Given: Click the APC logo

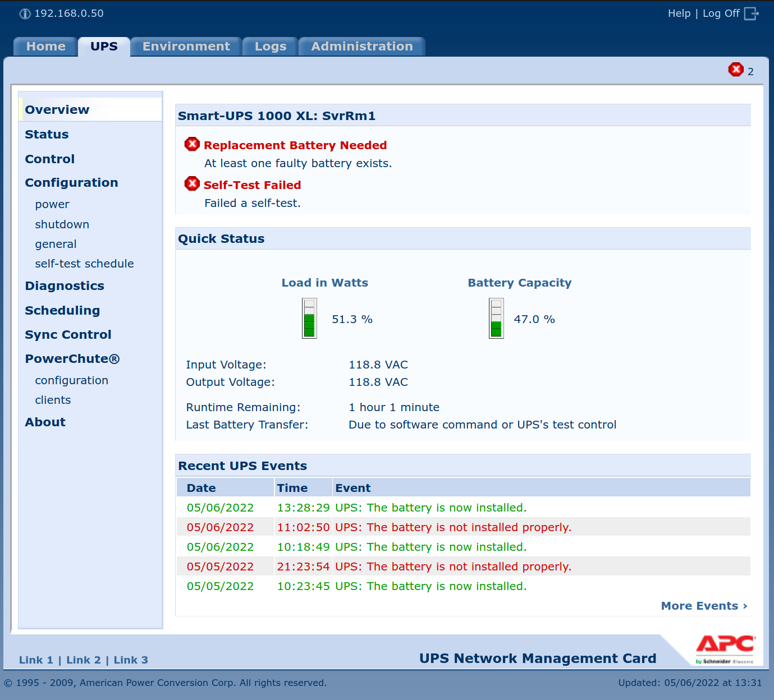Looking at the screenshot, I should click(x=725, y=649).
